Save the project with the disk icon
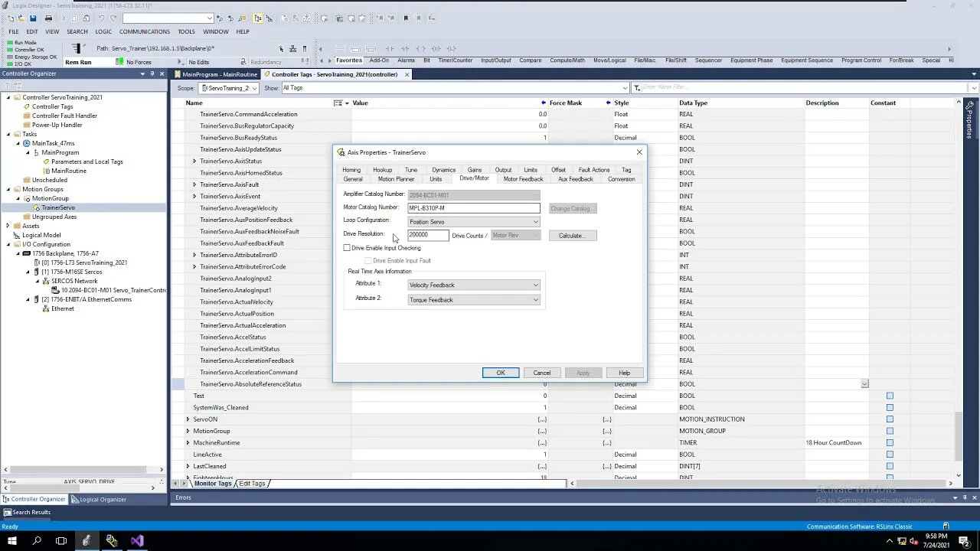Screen dimensions: 980x551 33,18
